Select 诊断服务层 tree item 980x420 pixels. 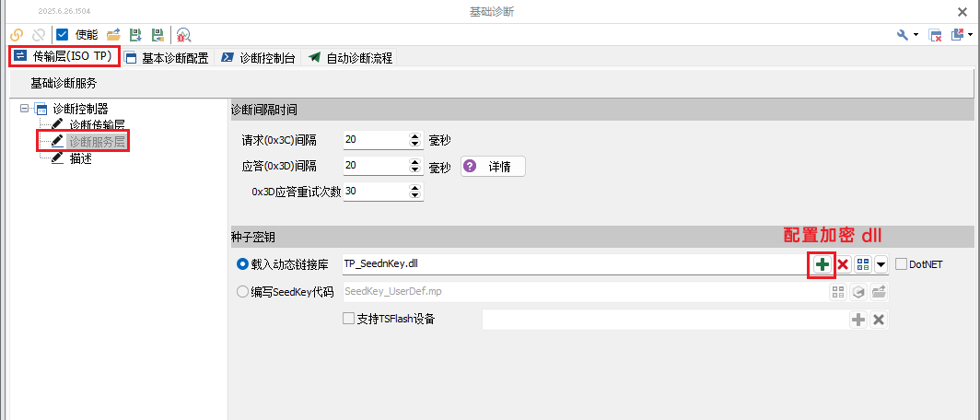[x=97, y=141]
